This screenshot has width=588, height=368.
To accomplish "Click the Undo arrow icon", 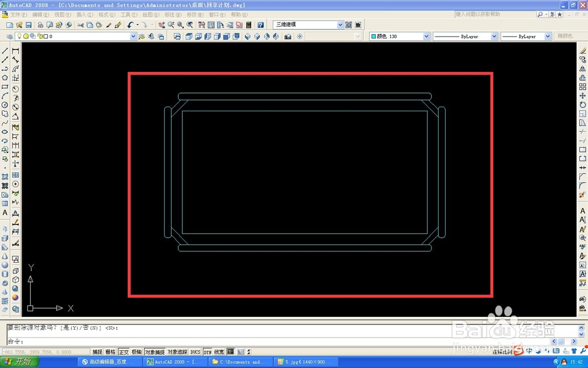I will (130, 25).
